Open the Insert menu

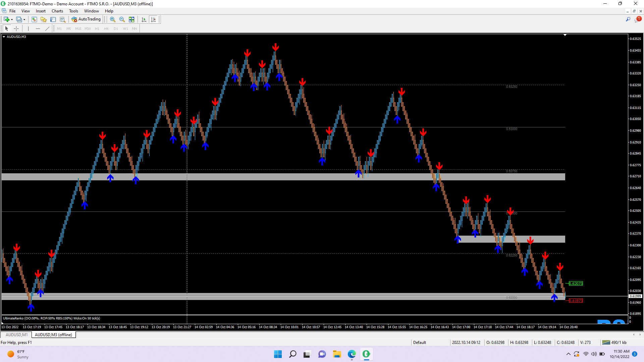[41, 11]
